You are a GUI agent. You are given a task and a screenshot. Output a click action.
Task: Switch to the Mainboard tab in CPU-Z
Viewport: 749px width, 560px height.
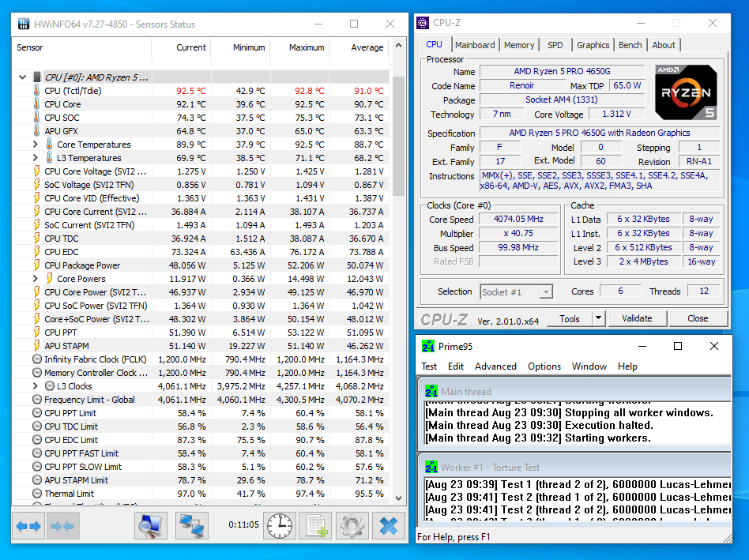click(475, 45)
